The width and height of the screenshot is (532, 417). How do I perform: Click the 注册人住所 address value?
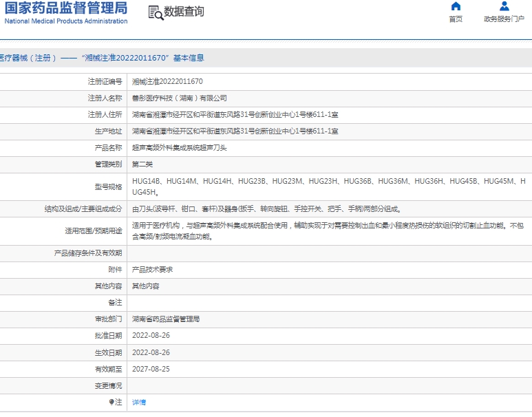tap(235, 115)
